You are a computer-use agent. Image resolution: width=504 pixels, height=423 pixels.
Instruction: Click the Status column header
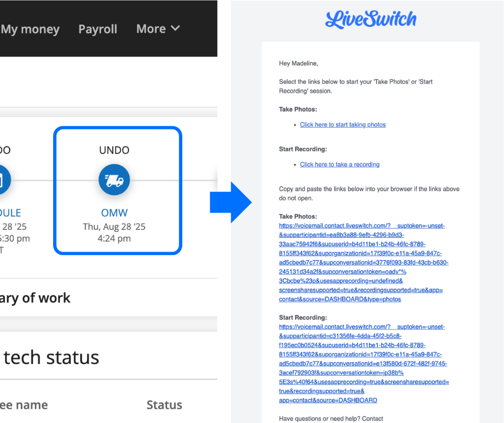click(164, 405)
